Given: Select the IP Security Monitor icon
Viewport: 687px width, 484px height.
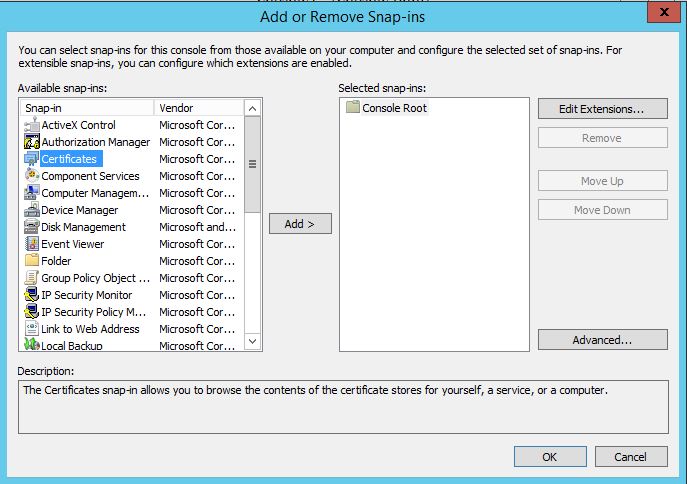Looking at the screenshot, I should (30, 295).
